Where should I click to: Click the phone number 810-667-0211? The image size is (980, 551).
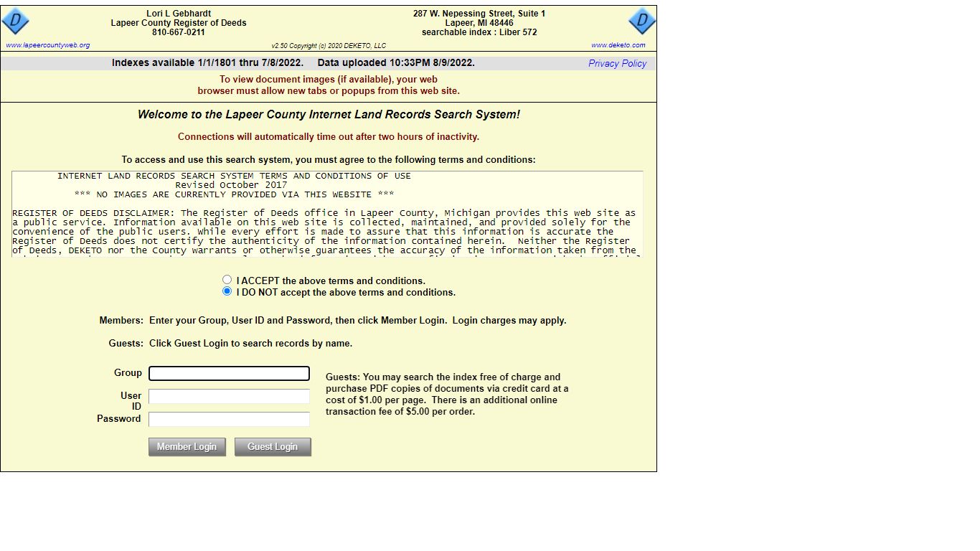click(x=179, y=32)
